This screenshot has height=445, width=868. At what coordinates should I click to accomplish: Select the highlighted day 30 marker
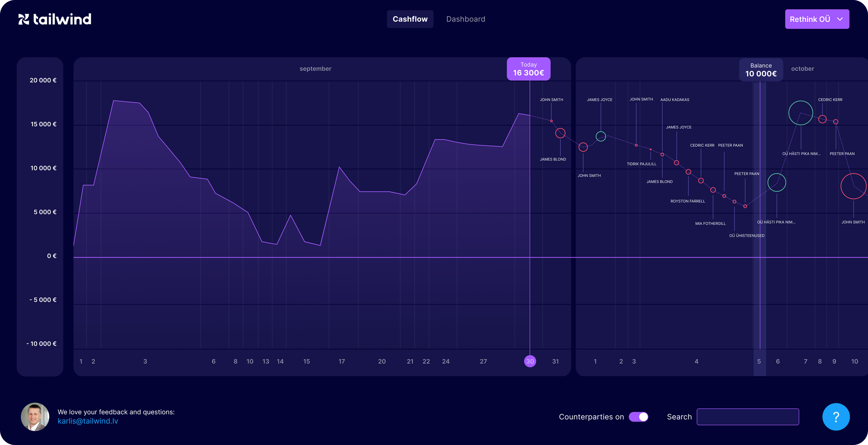[x=530, y=361]
